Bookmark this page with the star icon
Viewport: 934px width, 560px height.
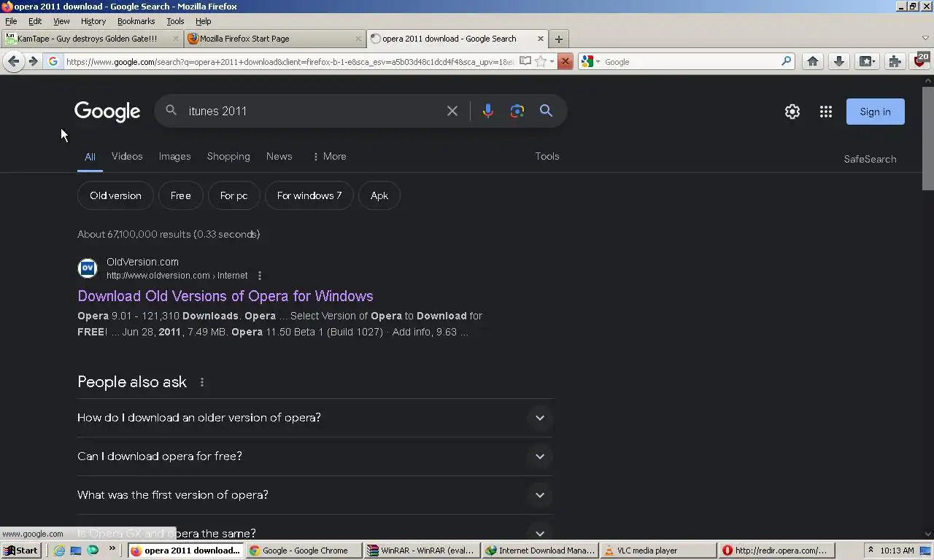[541, 62]
